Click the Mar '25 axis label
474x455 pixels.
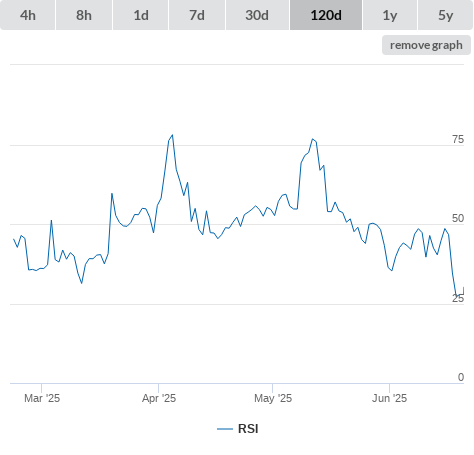[42, 398]
